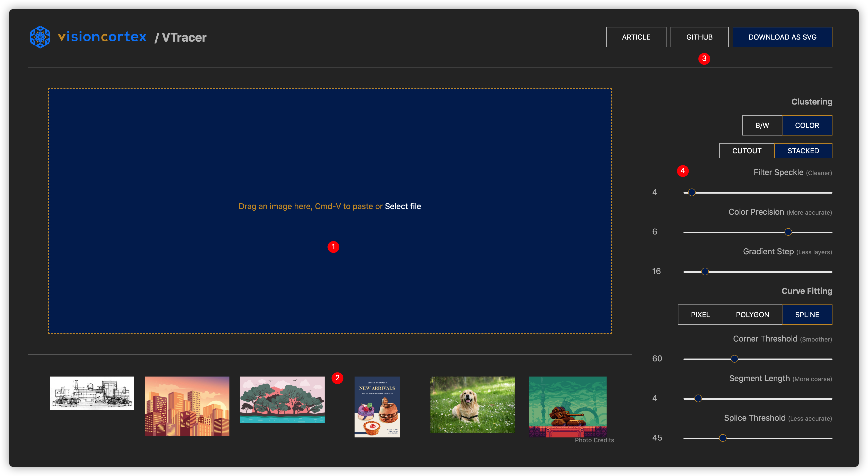Choose the golden retriever photo sample
868x476 pixels.
[472, 405]
